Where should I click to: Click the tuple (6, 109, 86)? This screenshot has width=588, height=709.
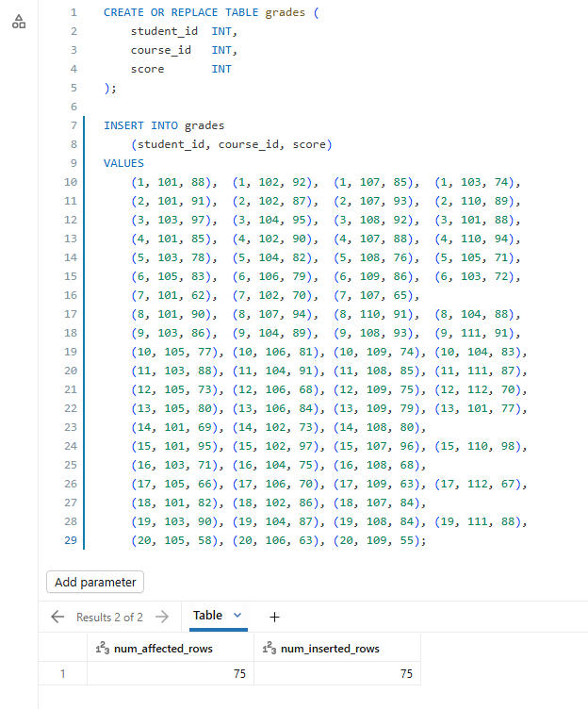(373, 276)
